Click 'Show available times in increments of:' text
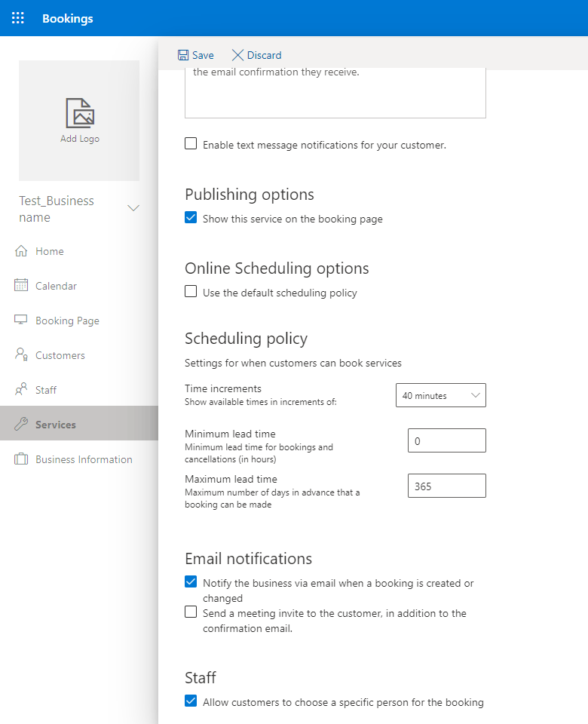Screen dimensions: 588x724 261,402
